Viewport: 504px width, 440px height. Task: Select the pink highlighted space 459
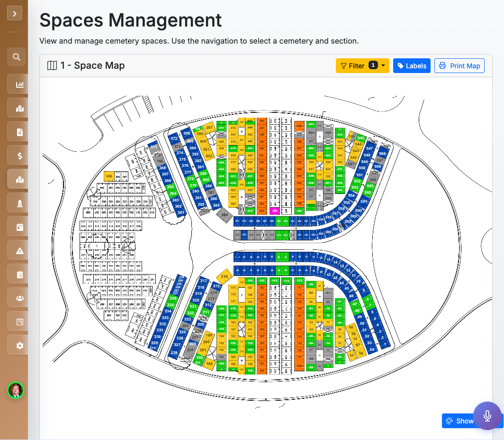[275, 210]
